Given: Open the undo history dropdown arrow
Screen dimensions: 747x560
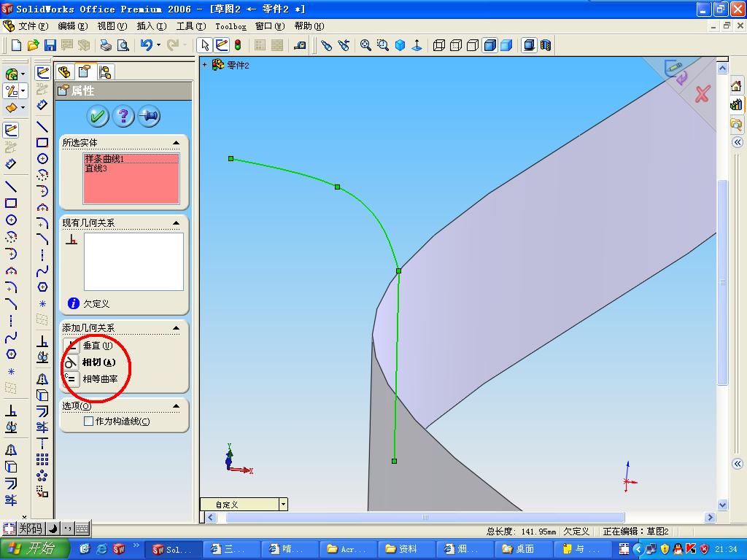Looking at the screenshot, I should tap(158, 45).
